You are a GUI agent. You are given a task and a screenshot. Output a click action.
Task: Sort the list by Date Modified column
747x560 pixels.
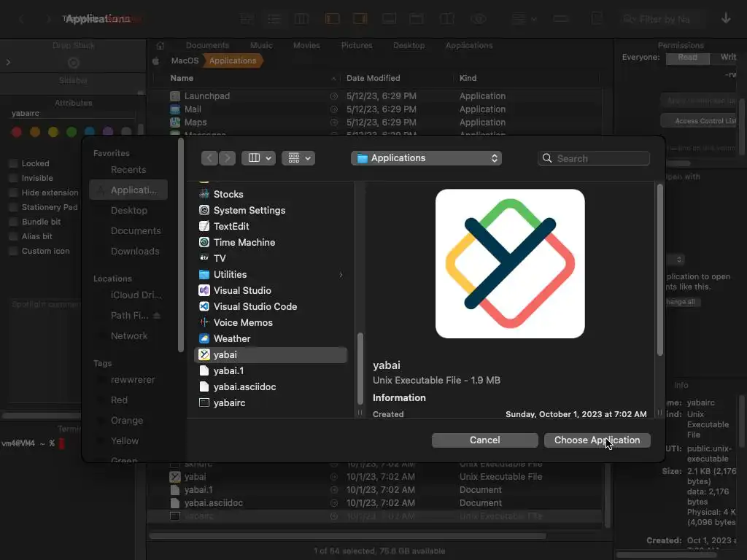click(373, 78)
